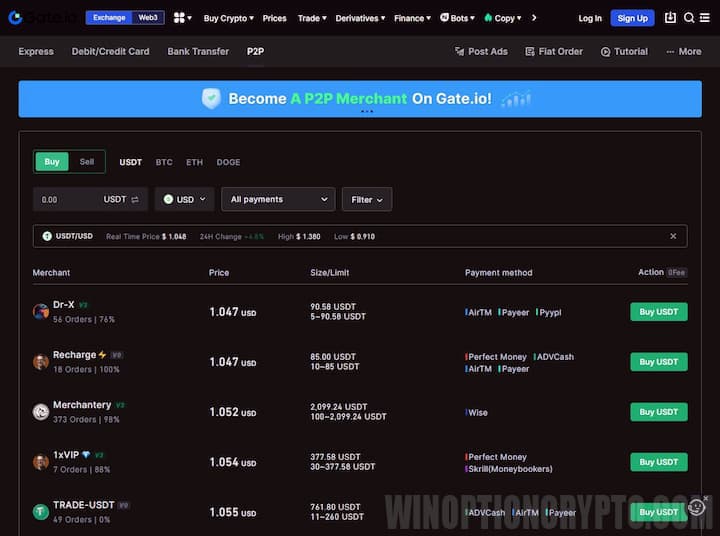The width and height of the screenshot is (720, 536).
Task: Click Buy USDT for Merchantery
Action: click(658, 412)
